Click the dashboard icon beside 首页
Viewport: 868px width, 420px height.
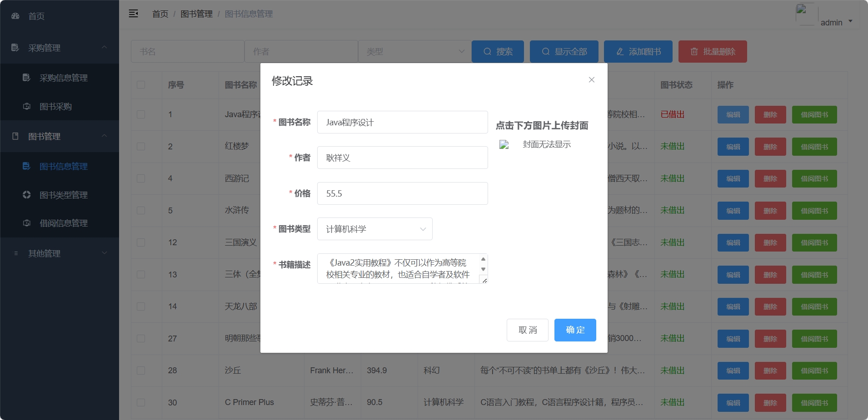tap(15, 16)
